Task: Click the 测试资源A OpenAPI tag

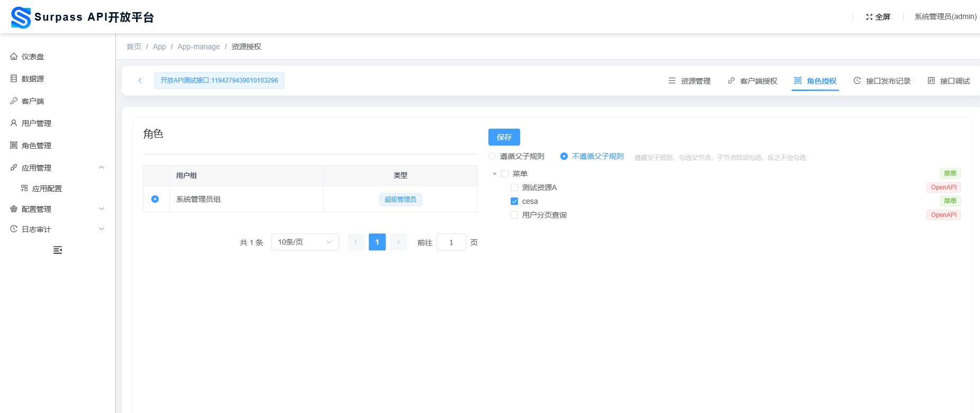Action: point(943,187)
